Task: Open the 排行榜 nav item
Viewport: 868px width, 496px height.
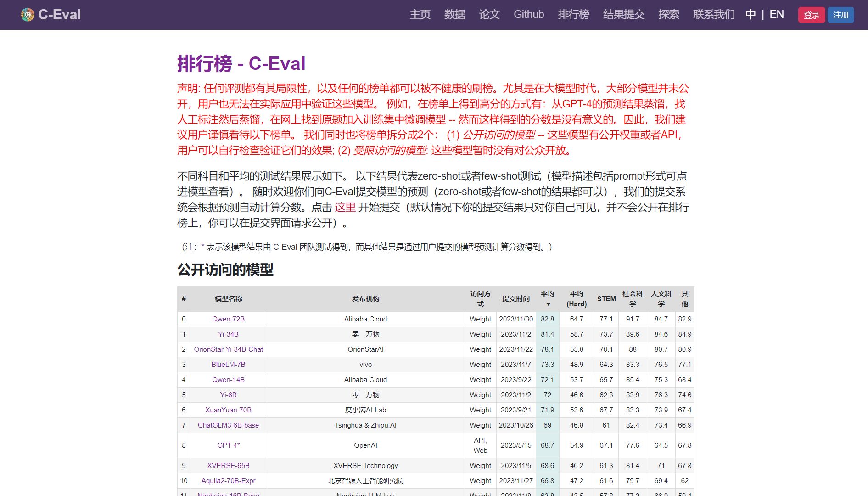Action: click(x=574, y=15)
